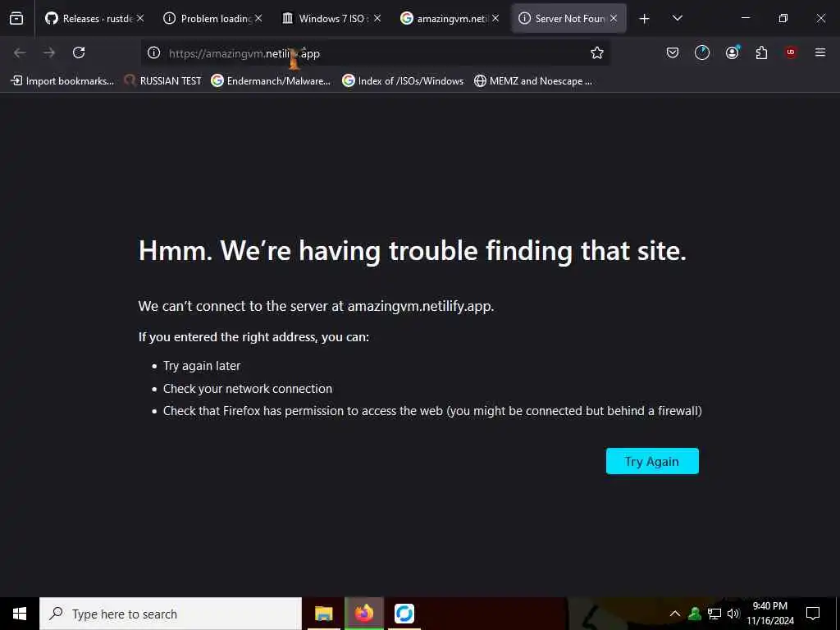Screen dimensions: 840x630
Task: Select the Server Not Found tab
Action: click(x=569, y=18)
